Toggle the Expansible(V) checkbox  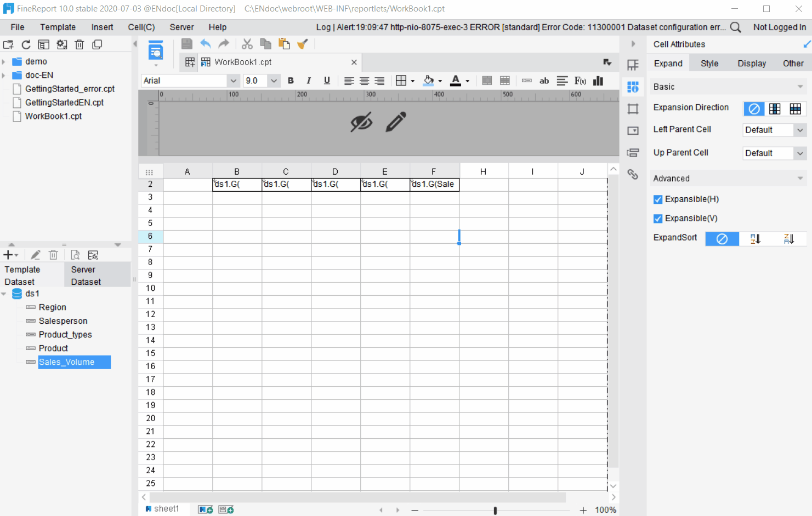point(658,219)
